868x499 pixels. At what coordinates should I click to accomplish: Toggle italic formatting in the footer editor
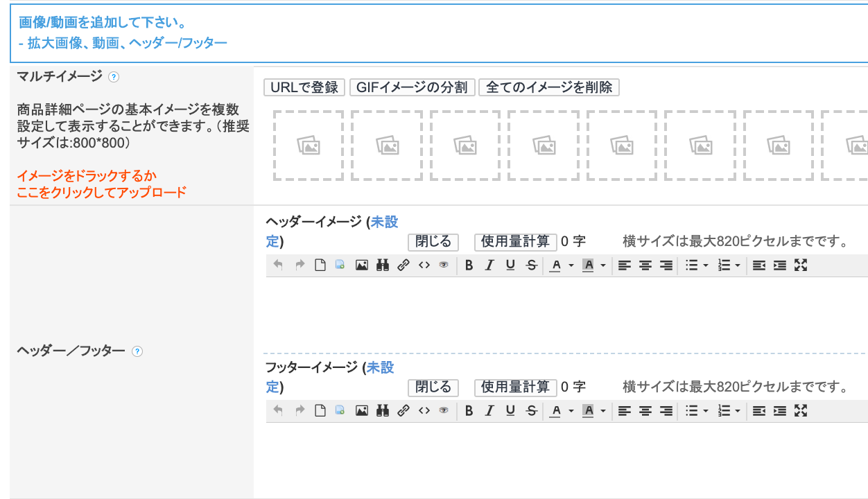(x=489, y=411)
